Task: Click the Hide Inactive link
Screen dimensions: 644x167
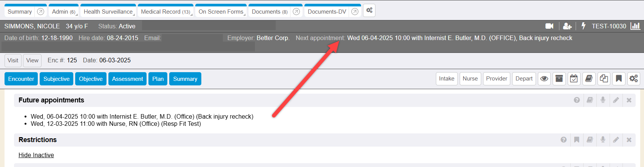Action: [36, 155]
